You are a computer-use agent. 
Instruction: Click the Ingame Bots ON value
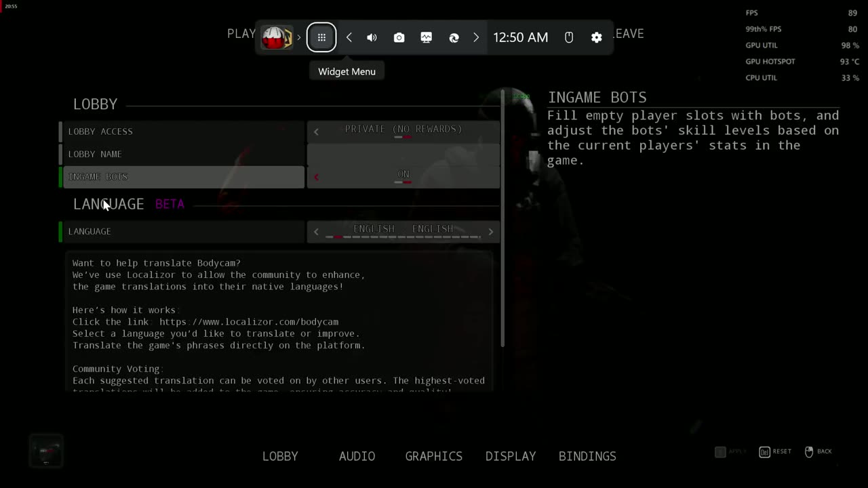pyautogui.click(x=403, y=174)
